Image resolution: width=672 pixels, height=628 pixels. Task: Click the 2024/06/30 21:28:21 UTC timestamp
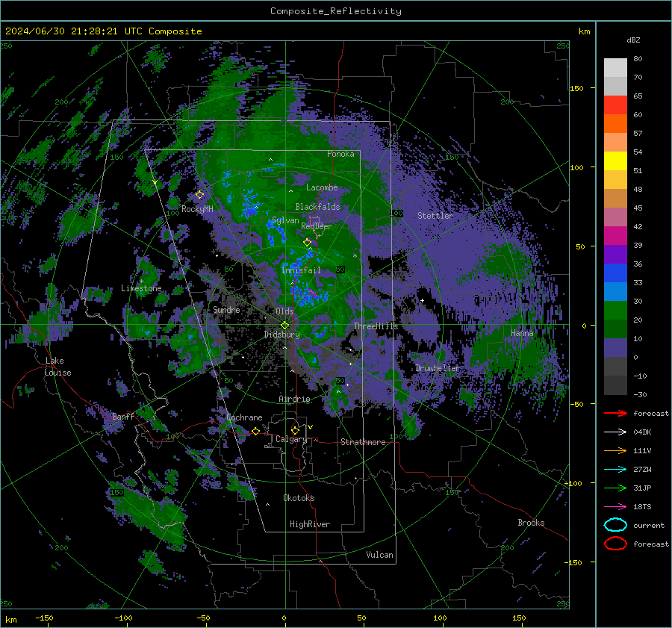click(x=103, y=31)
